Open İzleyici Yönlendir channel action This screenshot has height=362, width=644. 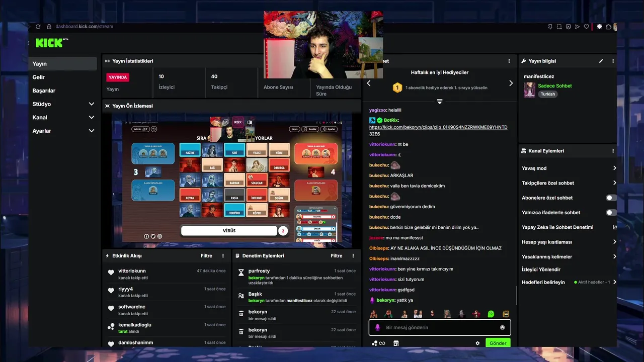pyautogui.click(x=541, y=270)
